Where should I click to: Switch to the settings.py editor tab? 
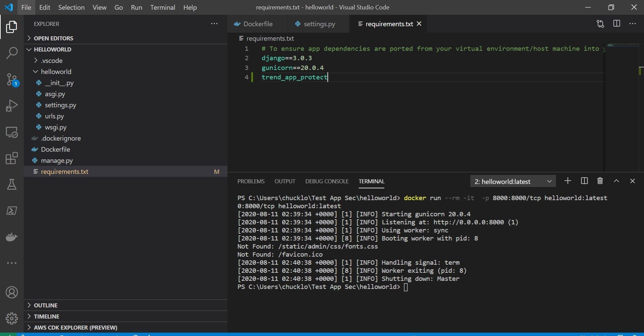coord(319,24)
